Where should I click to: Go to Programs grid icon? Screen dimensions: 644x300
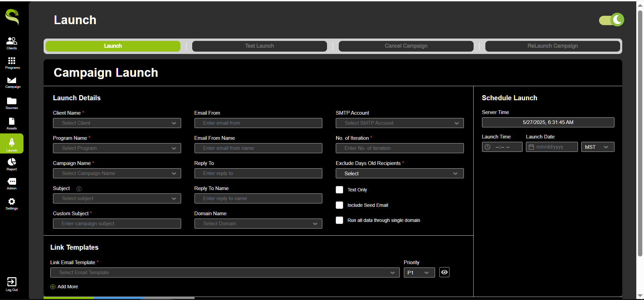(x=12, y=62)
